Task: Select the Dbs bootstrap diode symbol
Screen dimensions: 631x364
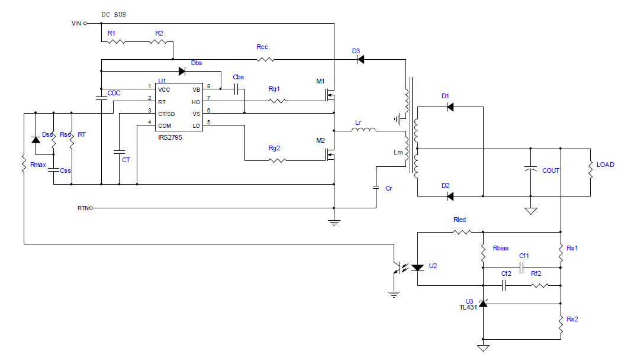Action: pyautogui.click(x=182, y=72)
